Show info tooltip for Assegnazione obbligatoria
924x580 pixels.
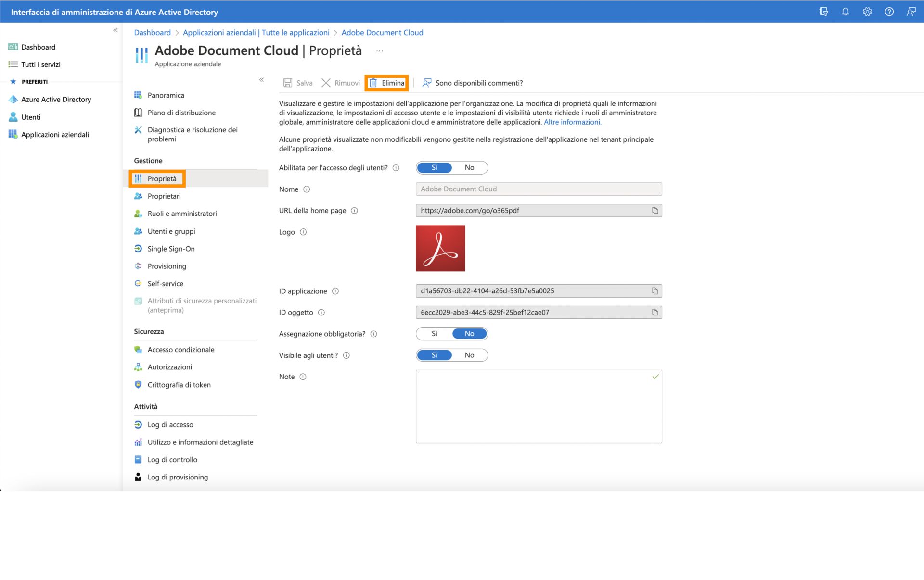(x=373, y=334)
